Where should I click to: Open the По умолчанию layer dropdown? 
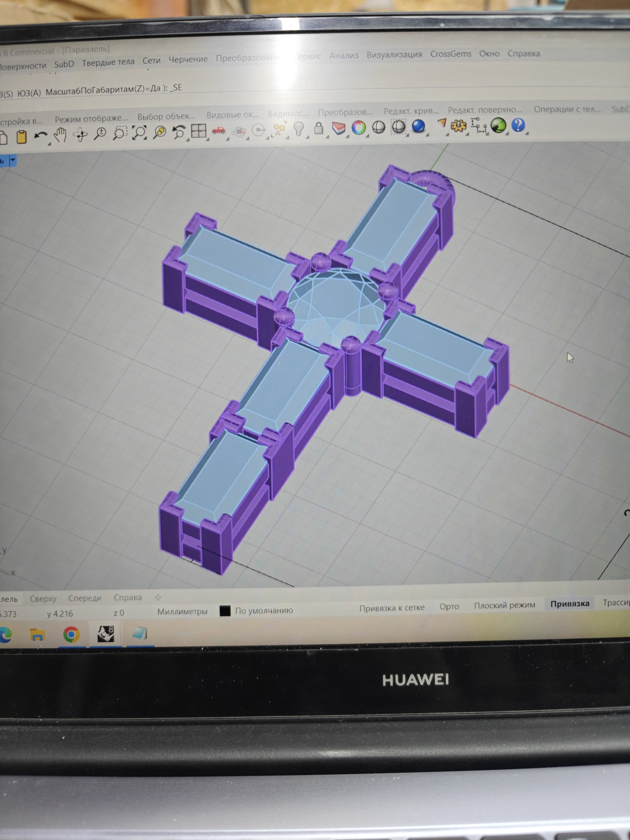(264, 610)
